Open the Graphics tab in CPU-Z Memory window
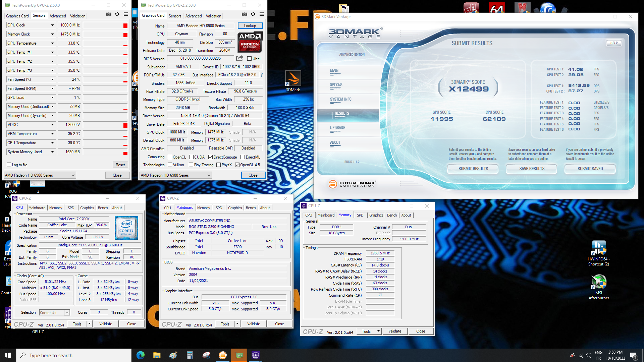This screenshot has width=644, height=362. (x=376, y=215)
